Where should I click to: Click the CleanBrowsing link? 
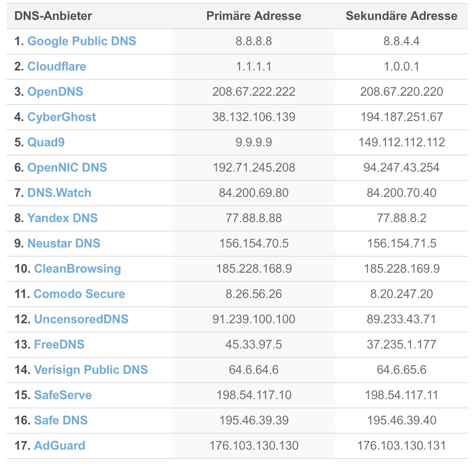[x=77, y=269]
